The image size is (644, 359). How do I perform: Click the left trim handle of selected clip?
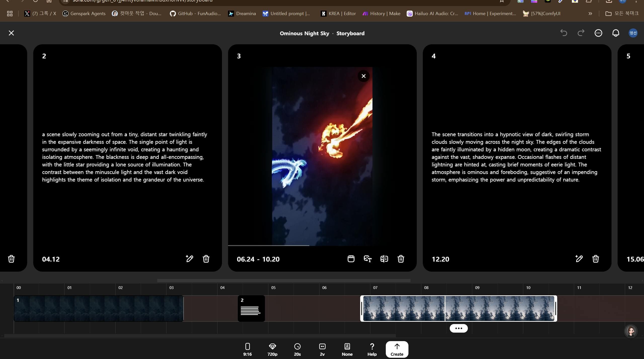click(362, 308)
